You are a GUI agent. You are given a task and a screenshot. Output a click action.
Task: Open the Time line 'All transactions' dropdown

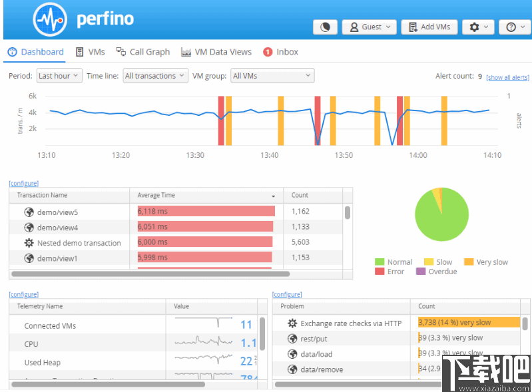tap(155, 76)
